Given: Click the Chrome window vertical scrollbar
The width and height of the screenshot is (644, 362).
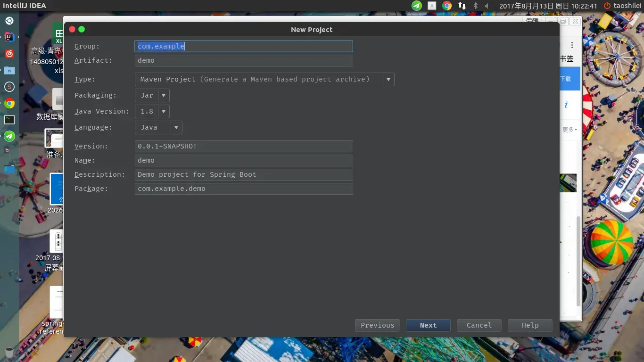Looking at the screenshot, I should pyautogui.click(x=578, y=262).
